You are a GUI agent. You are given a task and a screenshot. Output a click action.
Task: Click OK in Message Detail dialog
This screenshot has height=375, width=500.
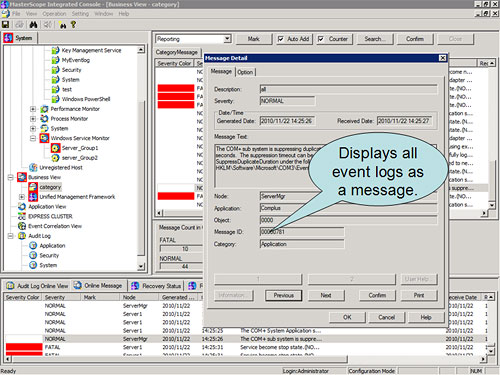click(x=347, y=317)
